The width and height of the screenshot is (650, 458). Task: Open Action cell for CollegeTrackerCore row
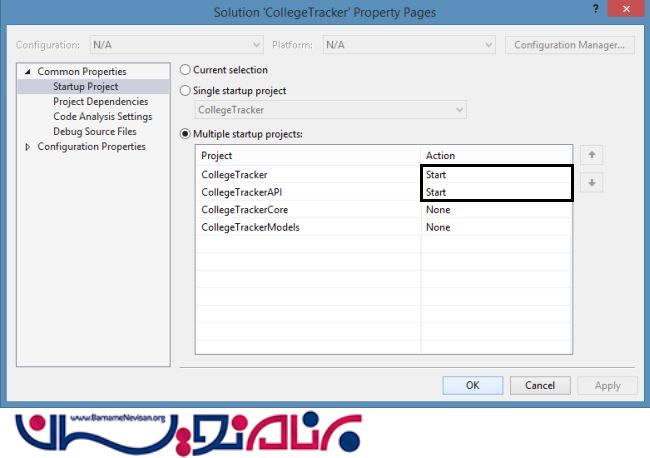497,210
